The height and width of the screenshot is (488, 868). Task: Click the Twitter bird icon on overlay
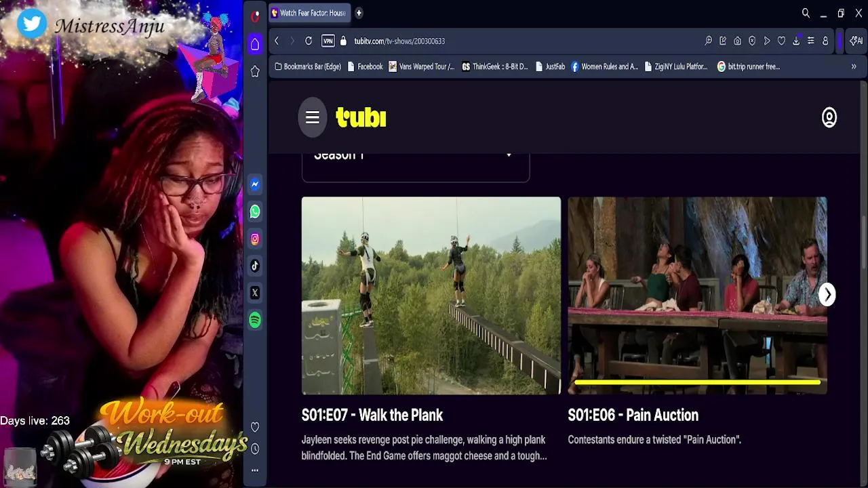[32, 24]
